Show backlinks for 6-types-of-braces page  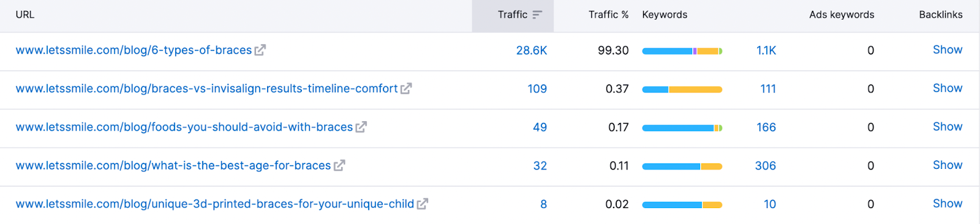point(948,50)
